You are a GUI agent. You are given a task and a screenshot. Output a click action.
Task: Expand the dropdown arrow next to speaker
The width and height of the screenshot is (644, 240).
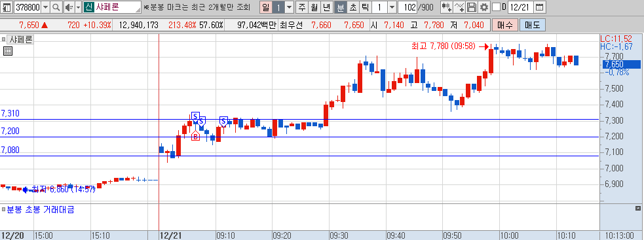click(x=78, y=7)
